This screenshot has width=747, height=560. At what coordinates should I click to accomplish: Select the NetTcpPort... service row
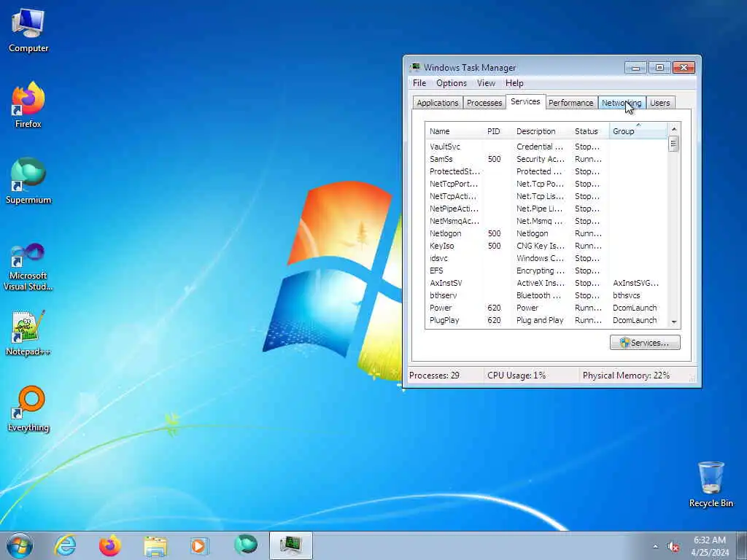546,184
